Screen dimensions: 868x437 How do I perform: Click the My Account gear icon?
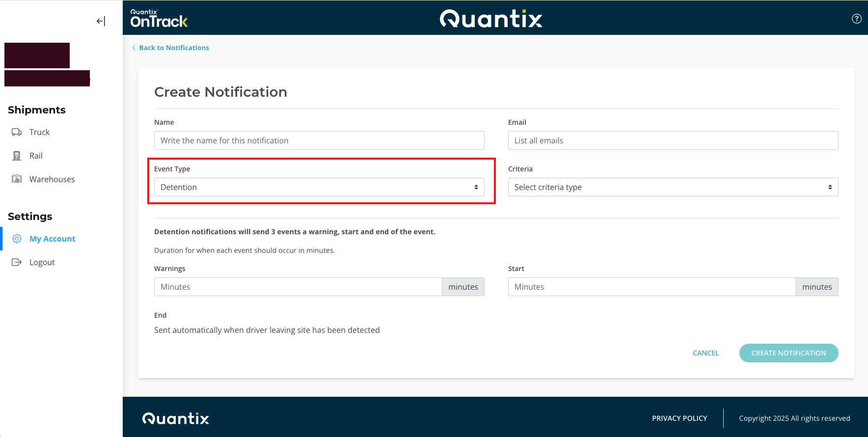point(17,239)
